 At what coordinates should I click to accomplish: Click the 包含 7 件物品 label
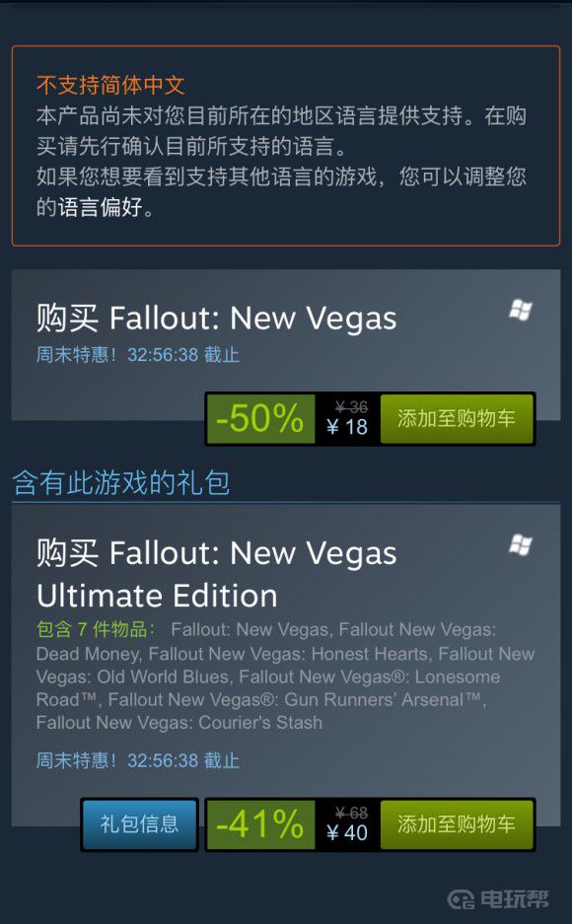(x=96, y=629)
